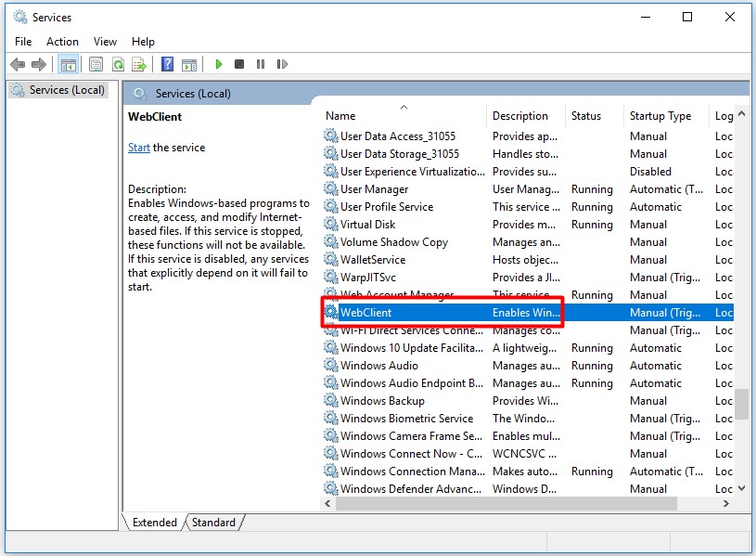Click the horizontal scrollbar thumb
756x556 pixels.
[506, 503]
